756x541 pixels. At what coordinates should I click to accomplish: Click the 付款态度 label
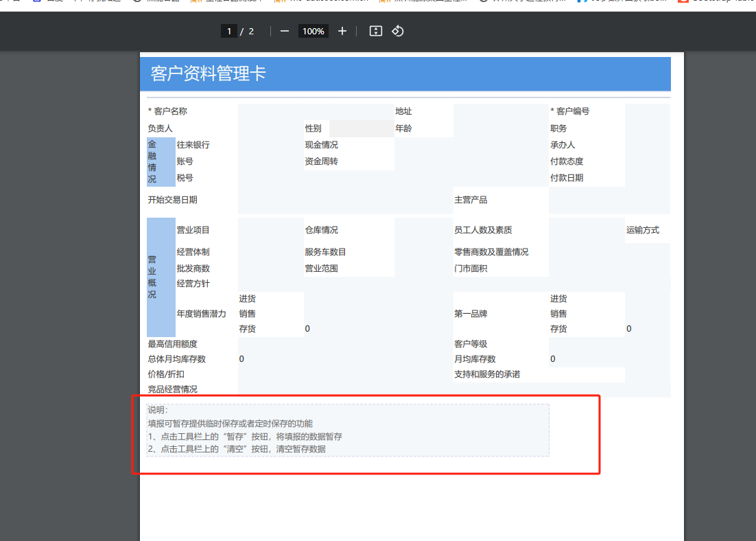coord(567,161)
